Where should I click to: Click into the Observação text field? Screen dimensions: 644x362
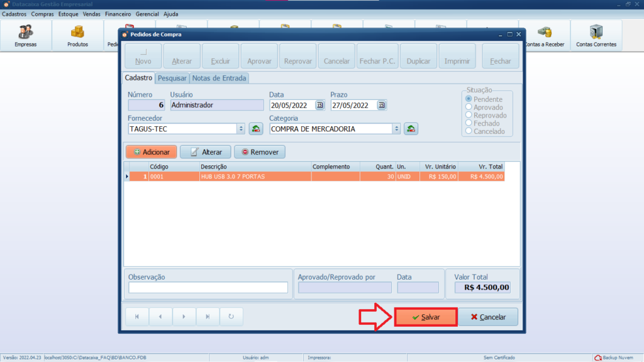(x=208, y=287)
